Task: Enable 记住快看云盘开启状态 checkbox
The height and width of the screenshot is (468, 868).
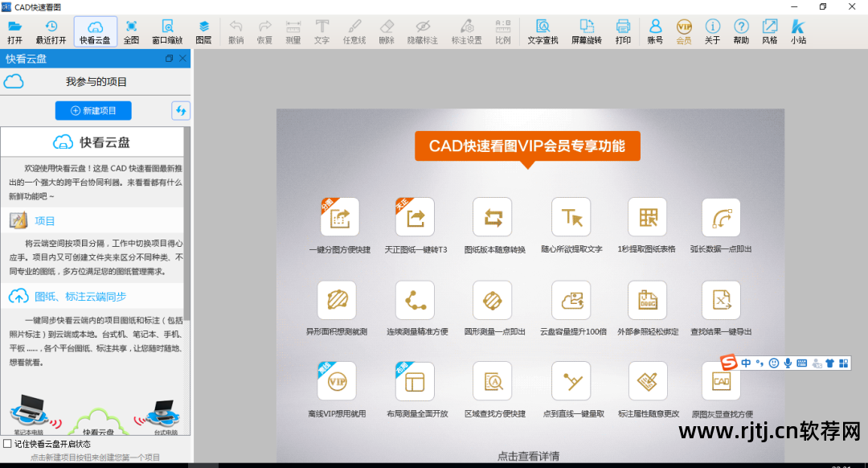Action: point(7,443)
